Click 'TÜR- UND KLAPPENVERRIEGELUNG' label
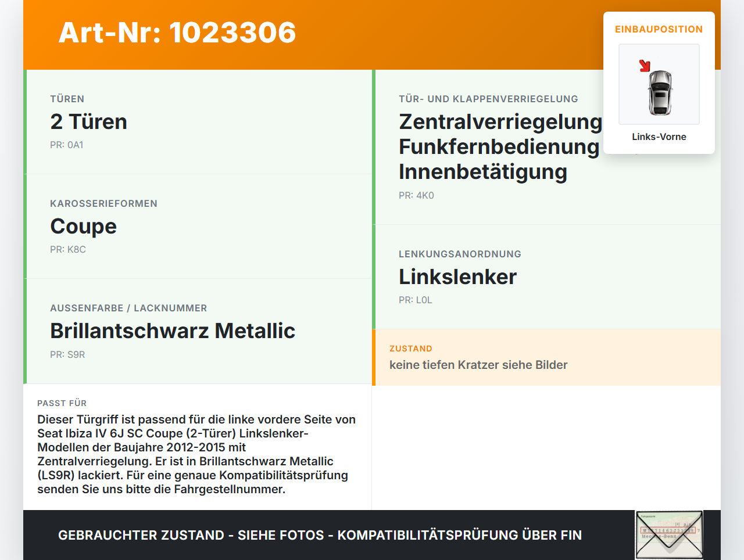The image size is (744, 560). pyautogui.click(x=488, y=99)
